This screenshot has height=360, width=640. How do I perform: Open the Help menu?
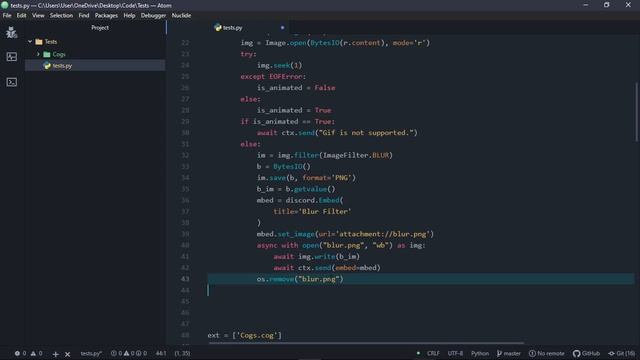click(129, 16)
